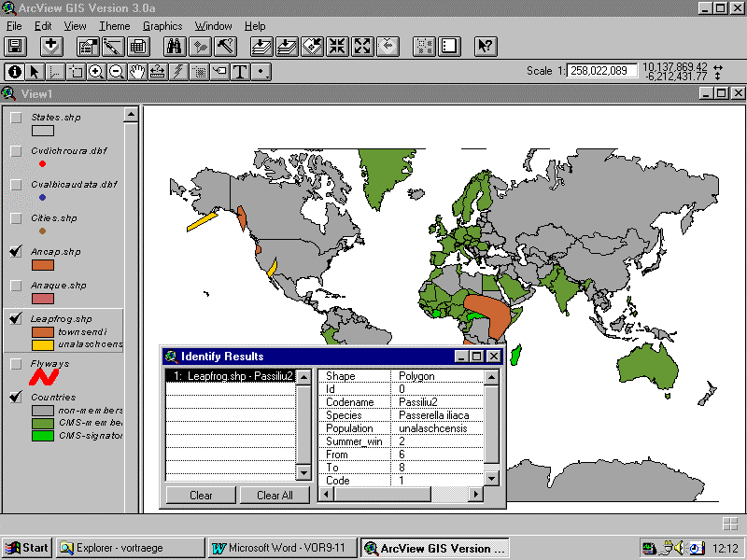Select the Zoom In magnifier tool
The width and height of the screenshot is (747, 560).
point(96,72)
